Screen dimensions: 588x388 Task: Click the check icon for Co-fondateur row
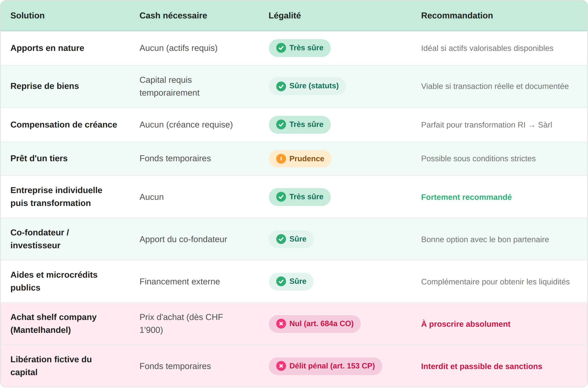pos(281,239)
